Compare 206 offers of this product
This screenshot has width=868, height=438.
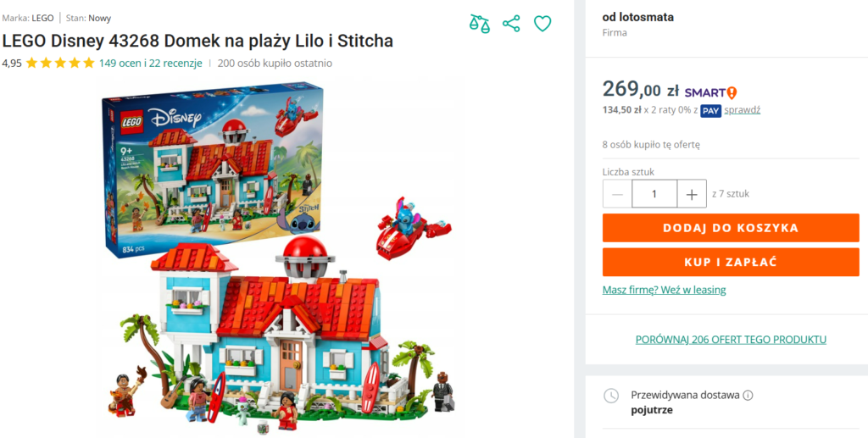click(x=731, y=340)
